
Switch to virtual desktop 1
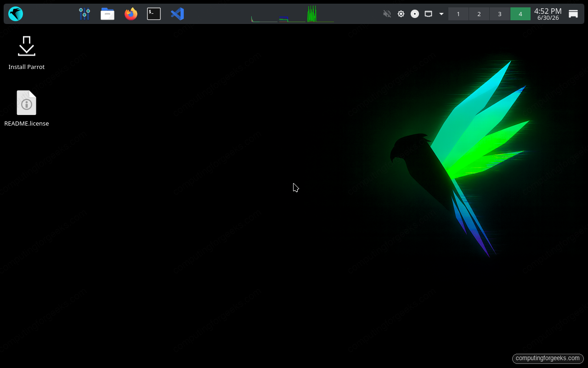coord(458,14)
